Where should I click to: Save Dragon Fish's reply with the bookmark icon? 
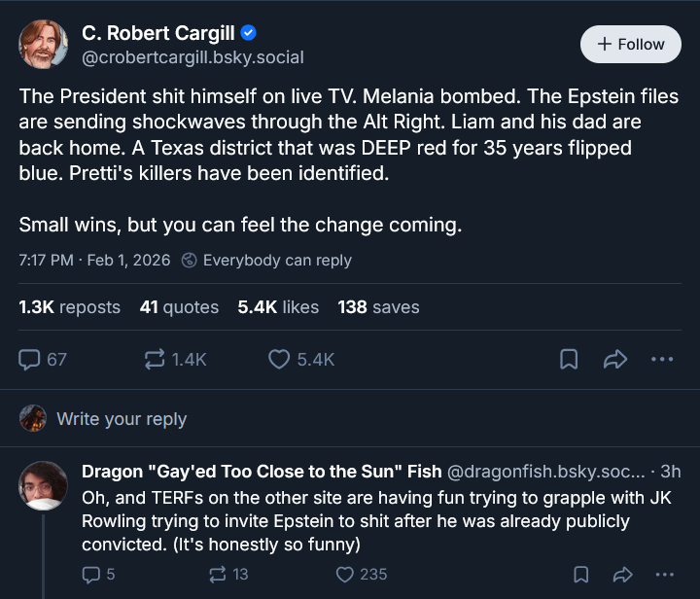(580, 574)
